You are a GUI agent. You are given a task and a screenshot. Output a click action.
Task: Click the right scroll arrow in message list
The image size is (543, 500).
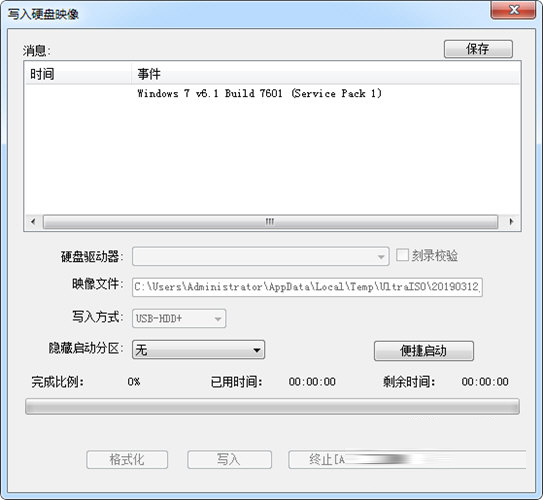click(x=511, y=222)
